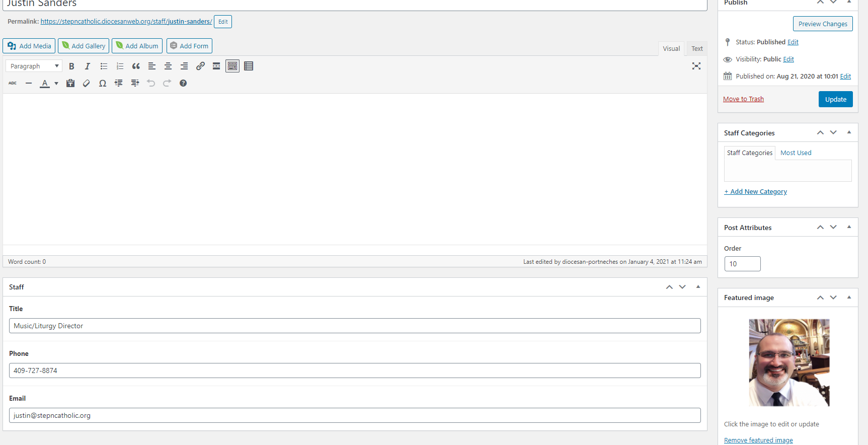Screen dimensions: 868x445
Task: Toggle the toolbar toggle (kitchen sink) button
Action: 232,66
